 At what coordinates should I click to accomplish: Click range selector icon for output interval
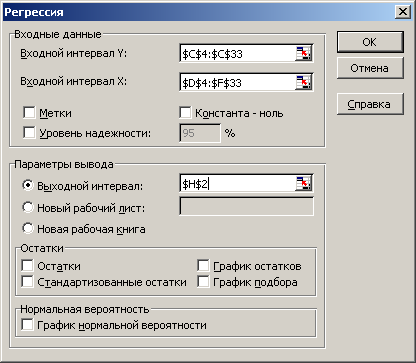[303, 183]
